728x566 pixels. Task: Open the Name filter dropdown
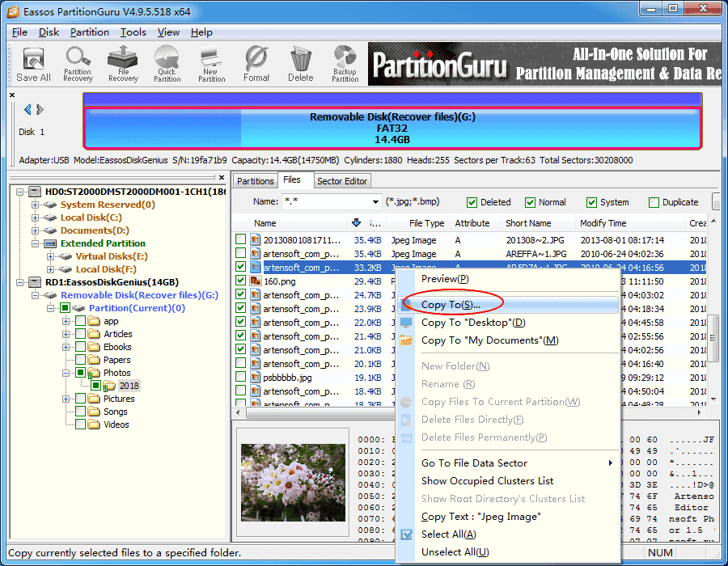tap(375, 202)
